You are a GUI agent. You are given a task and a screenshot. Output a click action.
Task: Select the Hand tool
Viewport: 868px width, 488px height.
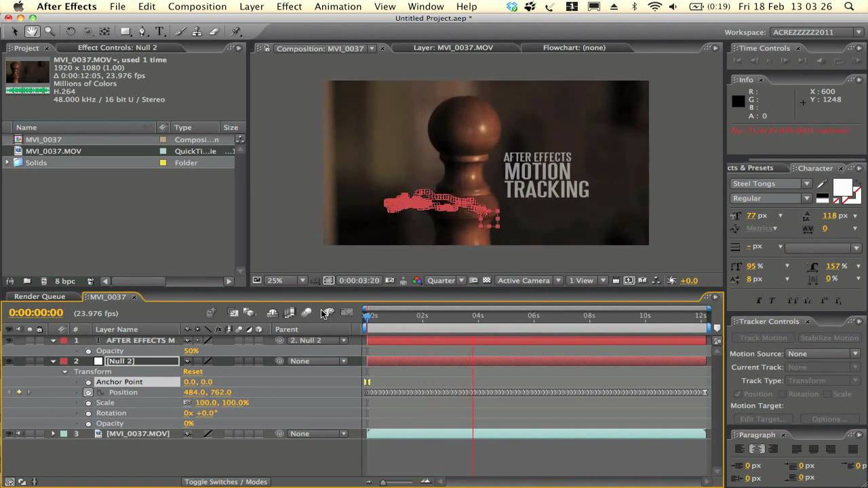[32, 32]
